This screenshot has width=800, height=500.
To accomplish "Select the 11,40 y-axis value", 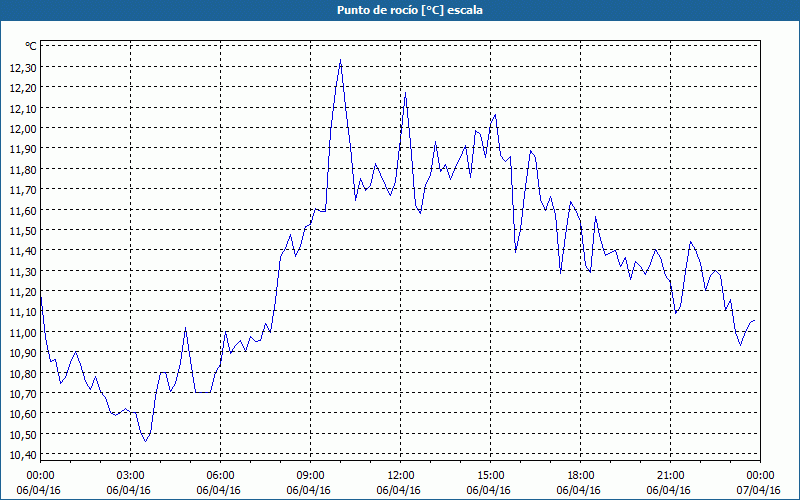I will coord(23,251).
